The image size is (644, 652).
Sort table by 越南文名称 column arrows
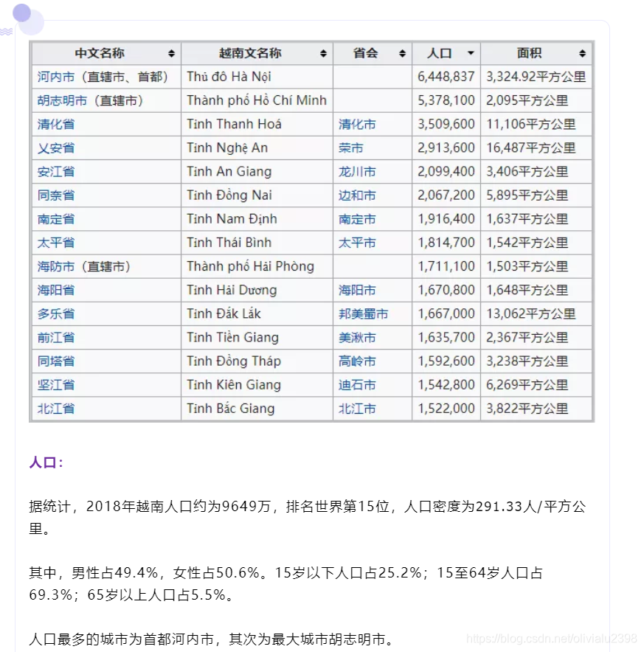[x=323, y=54]
